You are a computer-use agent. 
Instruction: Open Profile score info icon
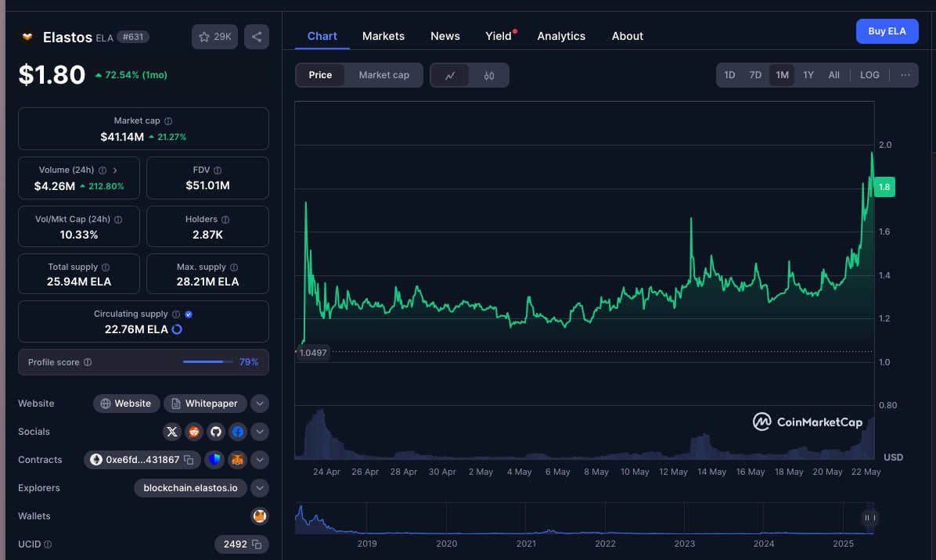click(88, 363)
